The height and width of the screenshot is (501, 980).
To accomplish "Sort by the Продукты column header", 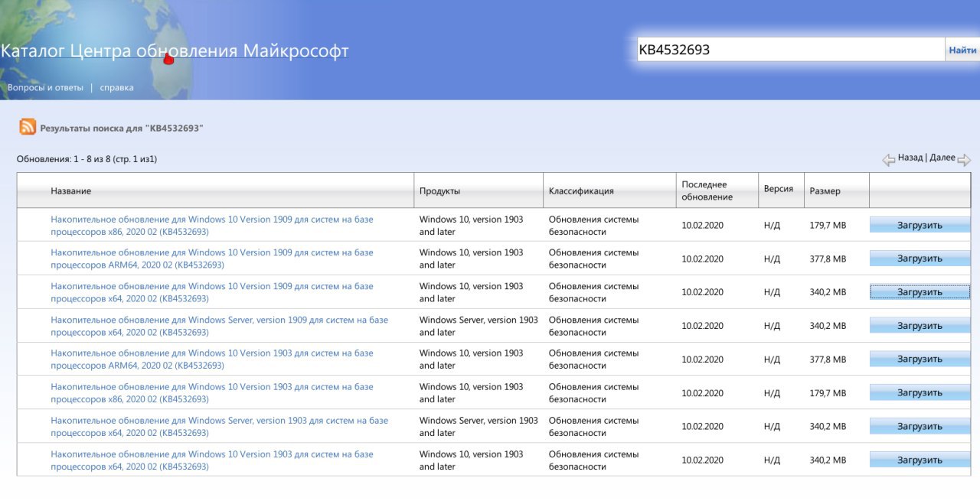I will (x=439, y=191).
